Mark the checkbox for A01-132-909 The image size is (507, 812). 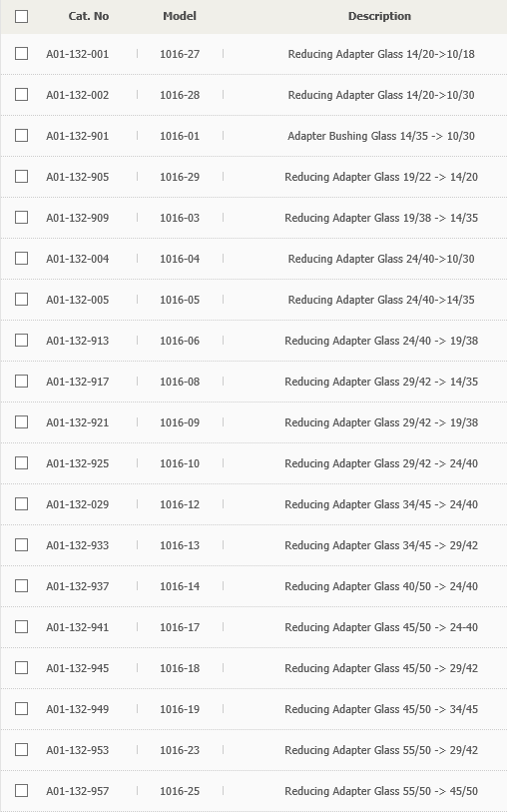click(x=21, y=217)
